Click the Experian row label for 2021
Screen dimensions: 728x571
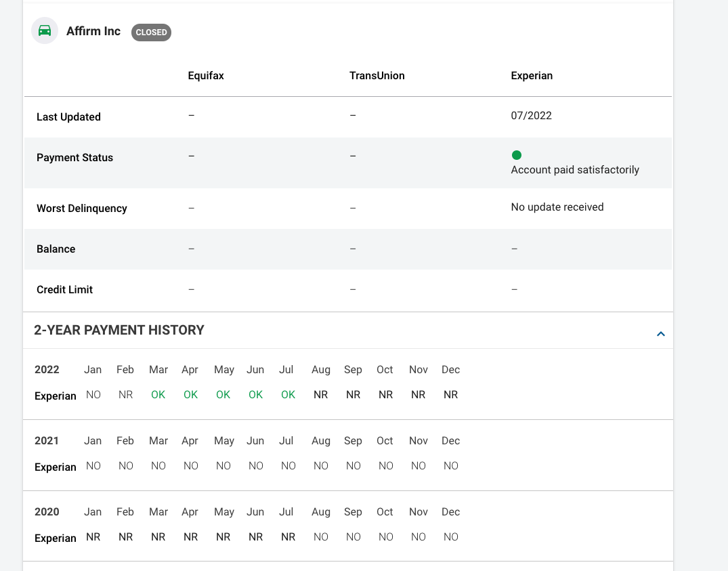[x=56, y=467]
